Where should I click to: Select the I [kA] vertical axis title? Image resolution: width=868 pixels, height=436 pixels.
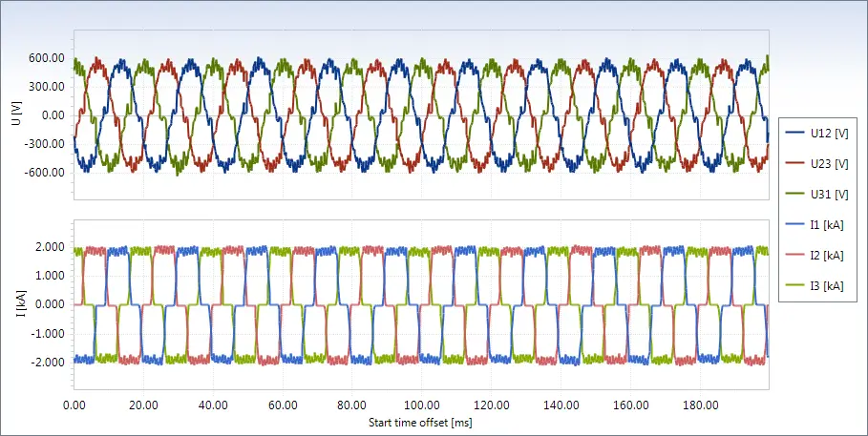coord(15,304)
